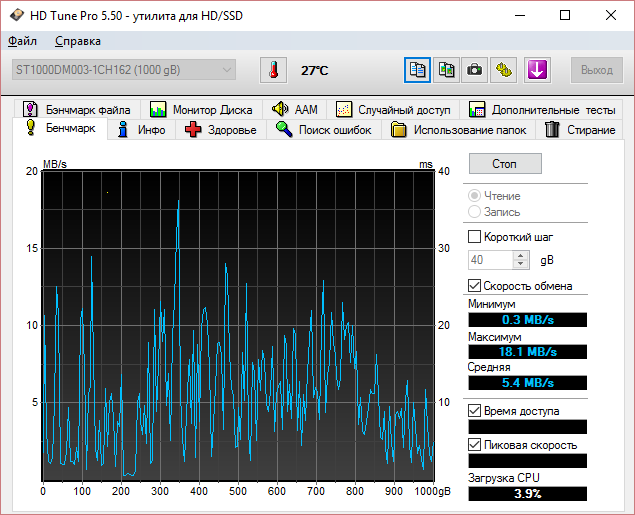Screen dimensions: 635x515
Task: Open the options settings icon
Action: tap(504, 70)
